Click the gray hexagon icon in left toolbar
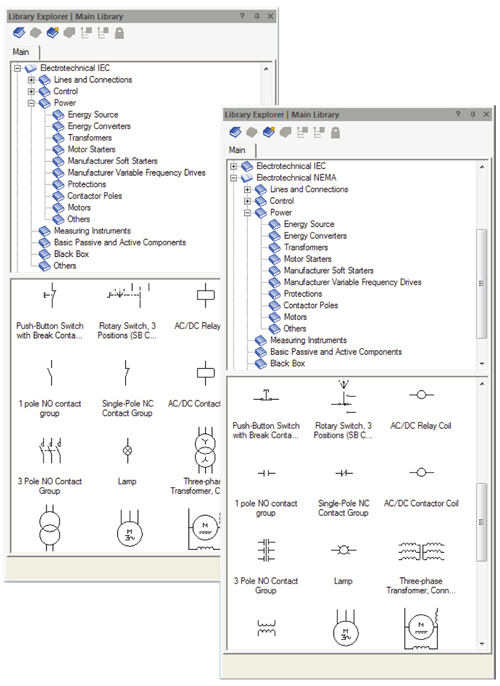500x686 pixels. 35,33
